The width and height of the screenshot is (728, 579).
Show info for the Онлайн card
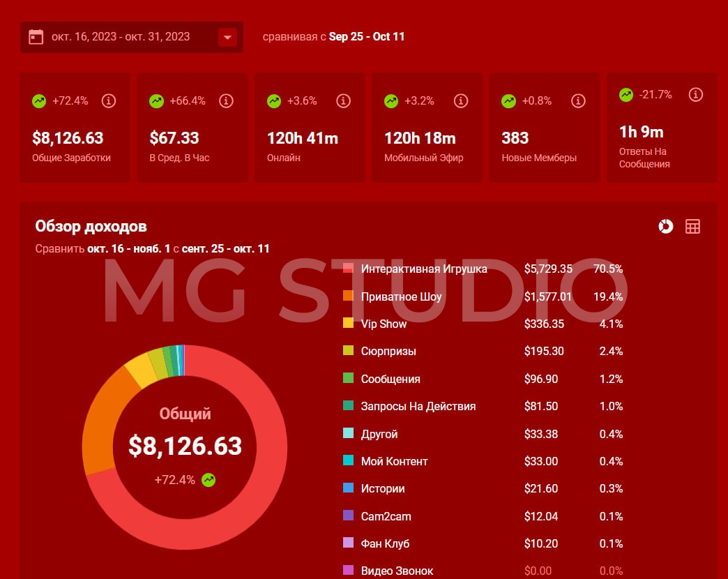tap(343, 101)
